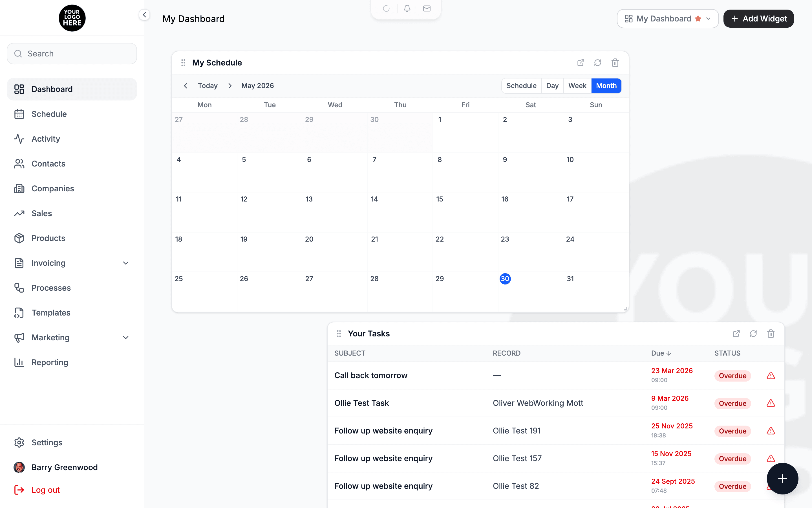This screenshot has width=812, height=508.
Task: Open Processes in the sidebar
Action: (x=72, y=288)
